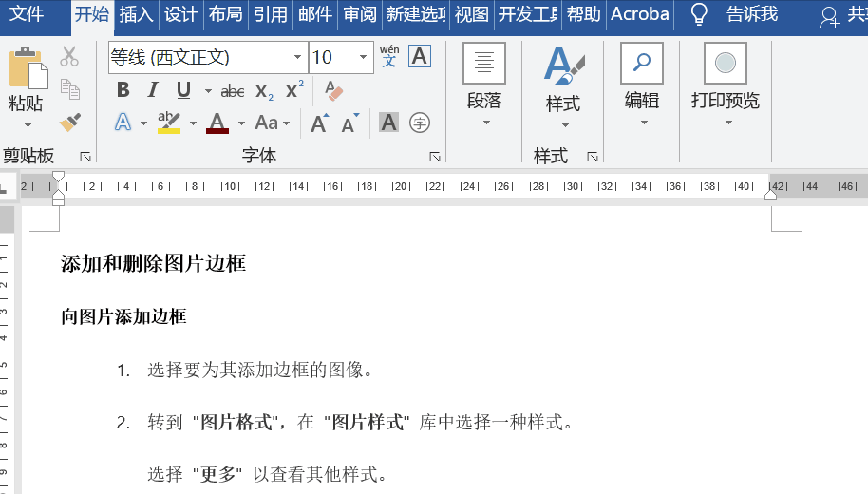Screen dimensions: 868x494
Task: Open underline style dropdown arrow
Action: coord(208,91)
